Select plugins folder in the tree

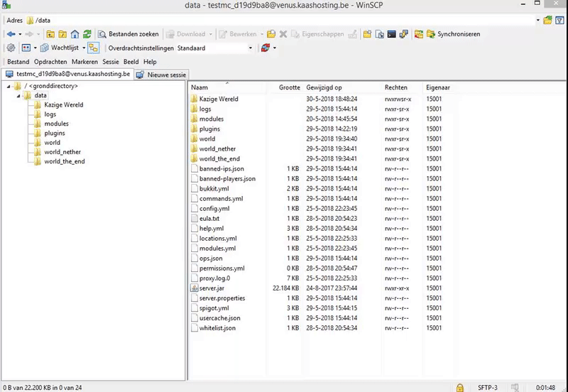(x=55, y=133)
